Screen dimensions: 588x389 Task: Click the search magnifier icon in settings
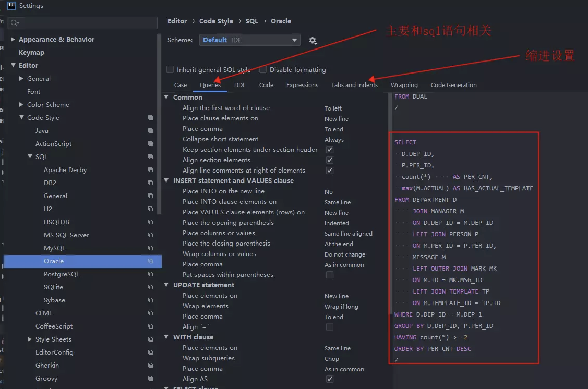point(15,23)
